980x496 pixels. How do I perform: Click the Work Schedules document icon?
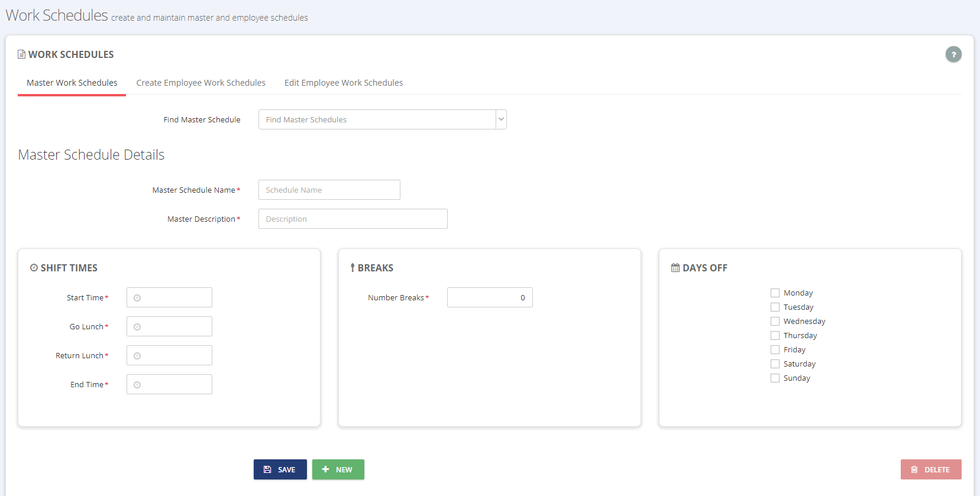point(22,54)
